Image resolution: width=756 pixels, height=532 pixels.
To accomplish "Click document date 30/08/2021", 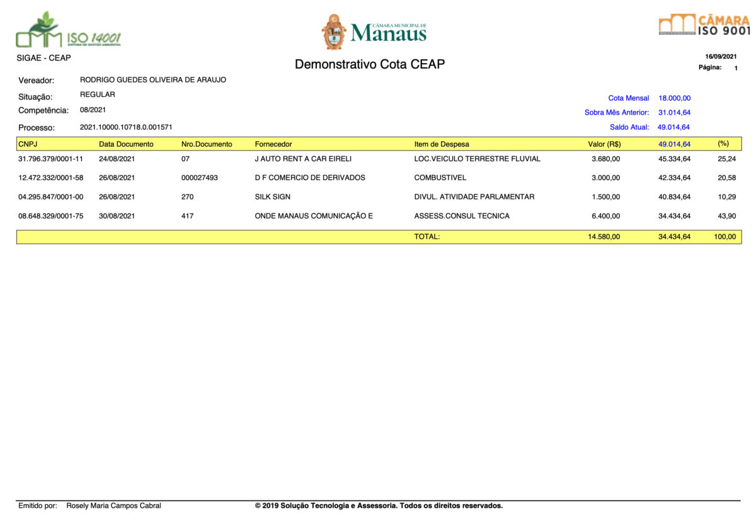I will pyautogui.click(x=117, y=216).
